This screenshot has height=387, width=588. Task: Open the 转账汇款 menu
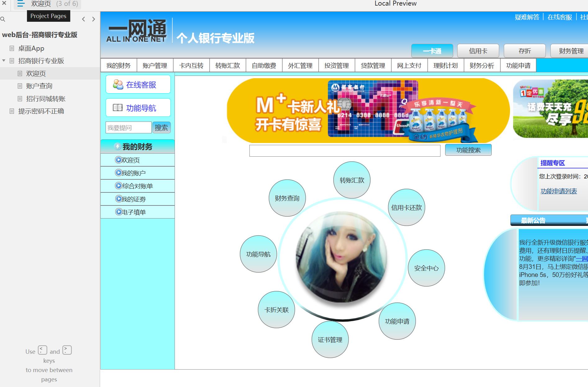click(228, 65)
